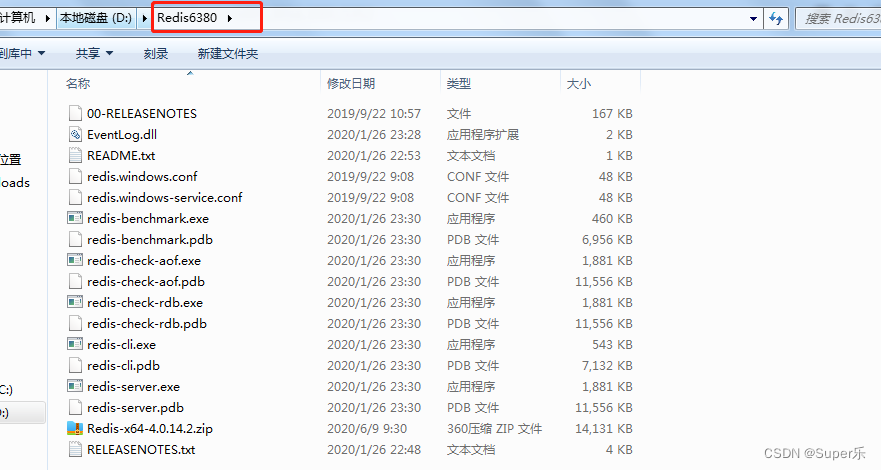
Task: Click the redis-check-rdb.pdb file icon
Action: (75, 323)
